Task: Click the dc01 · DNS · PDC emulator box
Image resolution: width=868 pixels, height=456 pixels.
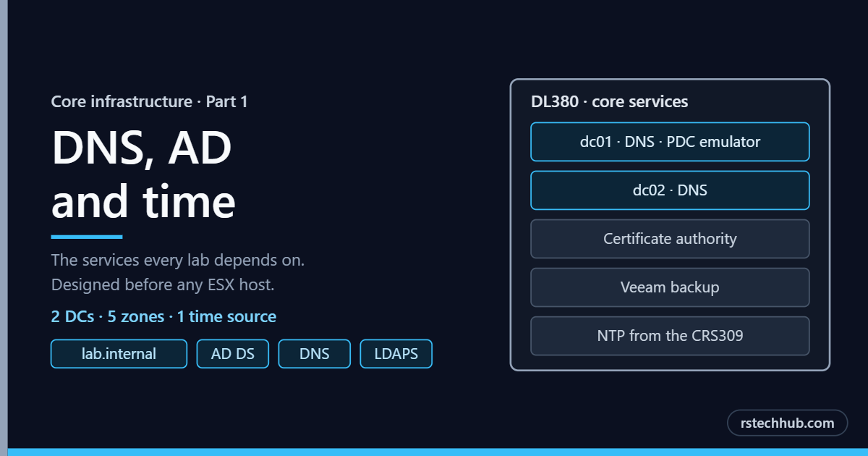Action: click(670, 142)
